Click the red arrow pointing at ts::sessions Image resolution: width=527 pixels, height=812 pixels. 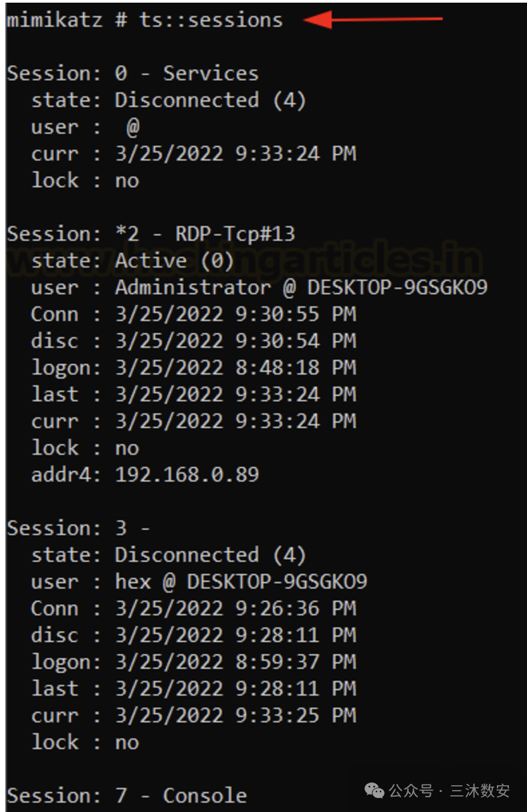(x=373, y=19)
